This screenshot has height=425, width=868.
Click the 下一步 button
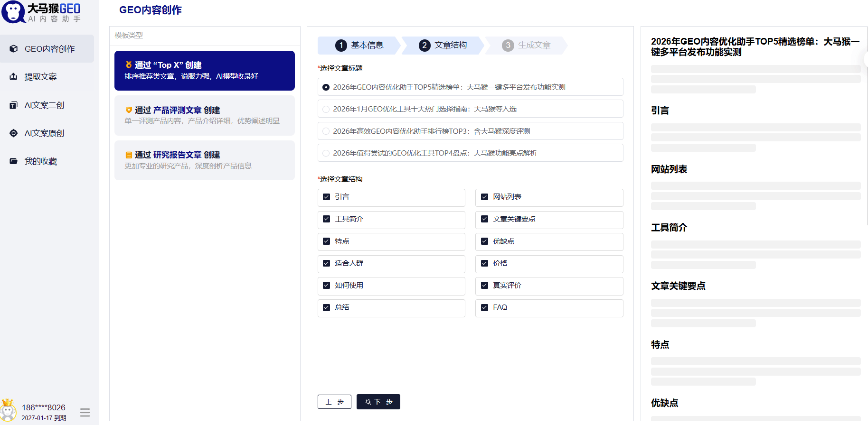tap(378, 402)
